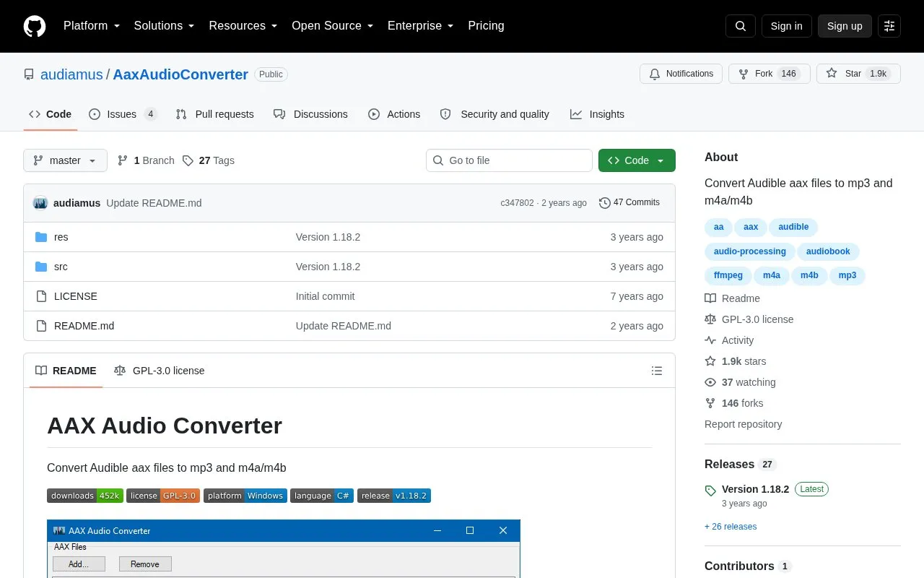Open the search magnifier icon
Viewport: 924px width, 578px height.
pyautogui.click(x=741, y=26)
